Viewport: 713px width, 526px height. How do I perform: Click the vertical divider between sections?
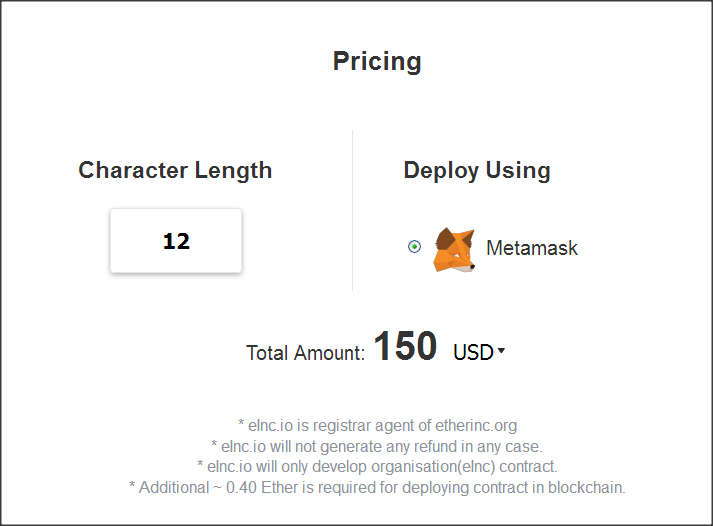point(352,210)
